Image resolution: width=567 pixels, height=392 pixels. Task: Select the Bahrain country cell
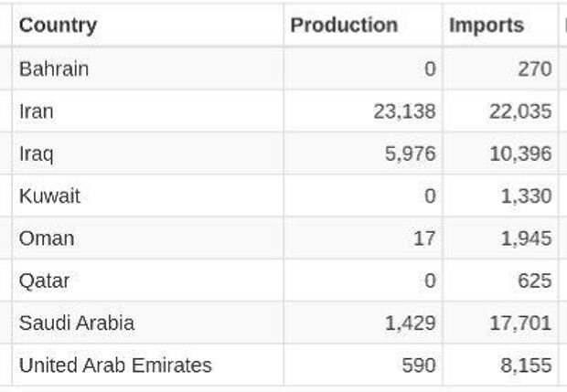54,69
